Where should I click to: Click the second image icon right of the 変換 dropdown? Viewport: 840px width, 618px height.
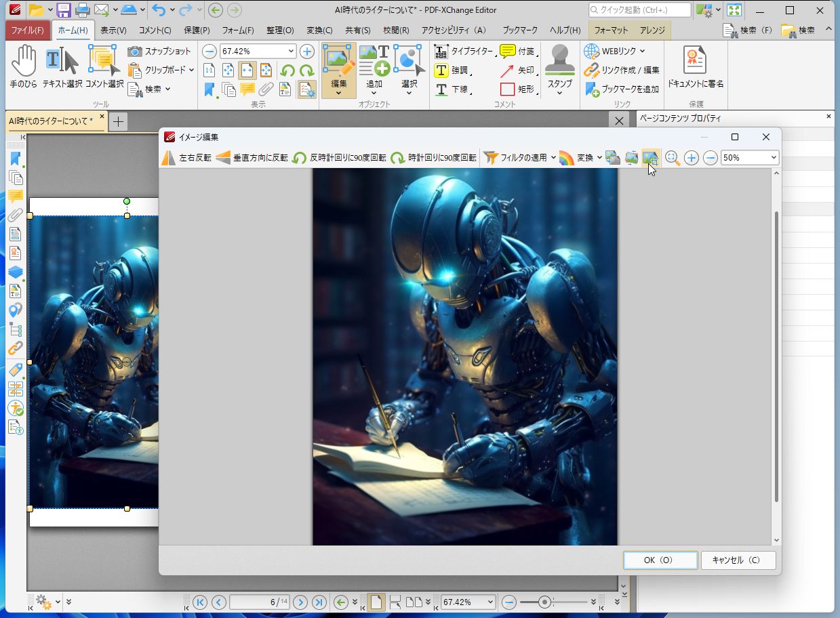coord(631,157)
